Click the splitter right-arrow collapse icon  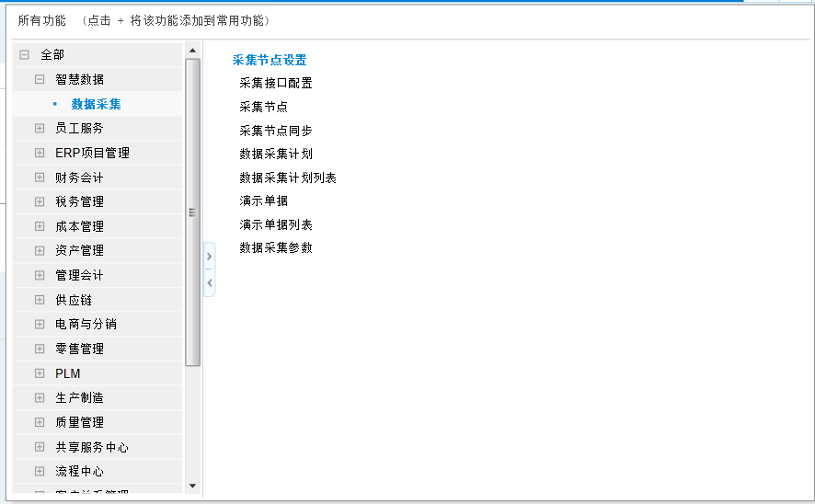pos(210,256)
